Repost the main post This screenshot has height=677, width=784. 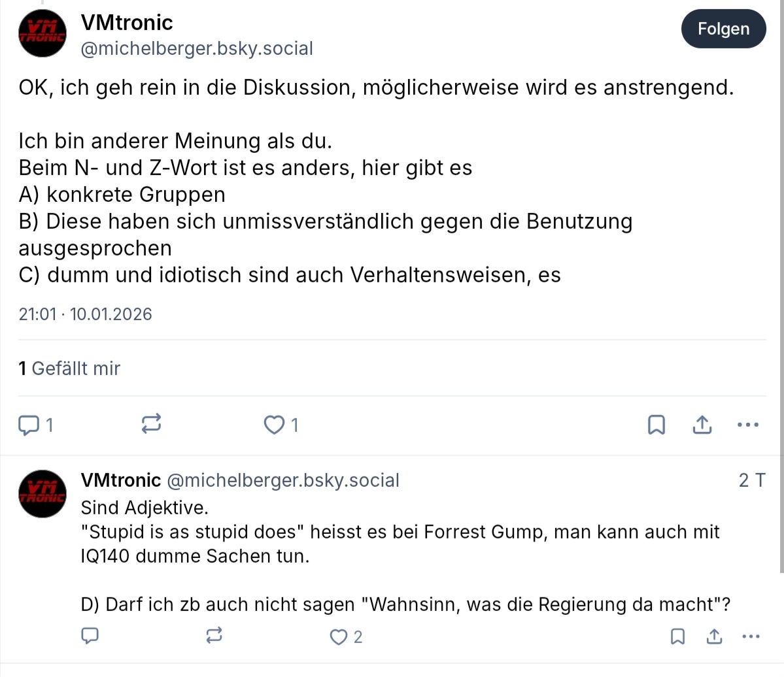[x=151, y=425]
